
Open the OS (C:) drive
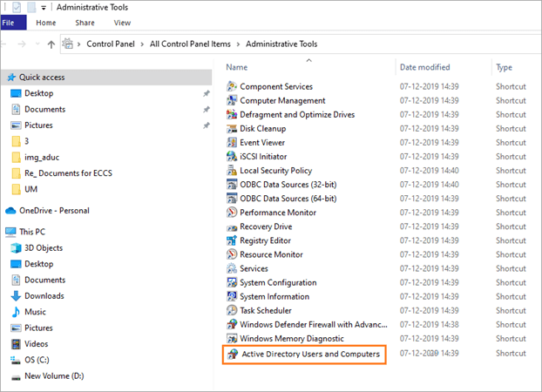point(37,360)
